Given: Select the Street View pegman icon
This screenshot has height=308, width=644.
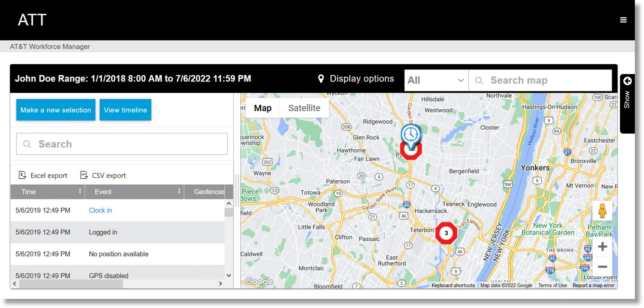Looking at the screenshot, I should point(602,211).
